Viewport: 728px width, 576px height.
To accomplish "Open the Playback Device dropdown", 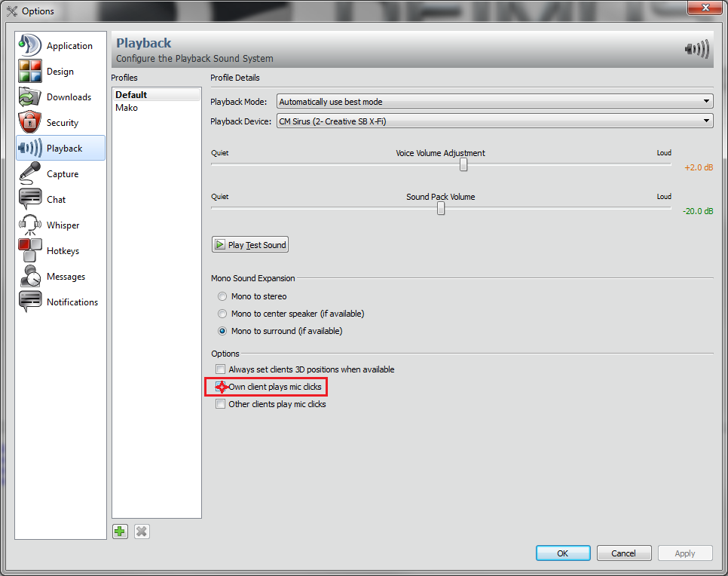I will [494, 121].
